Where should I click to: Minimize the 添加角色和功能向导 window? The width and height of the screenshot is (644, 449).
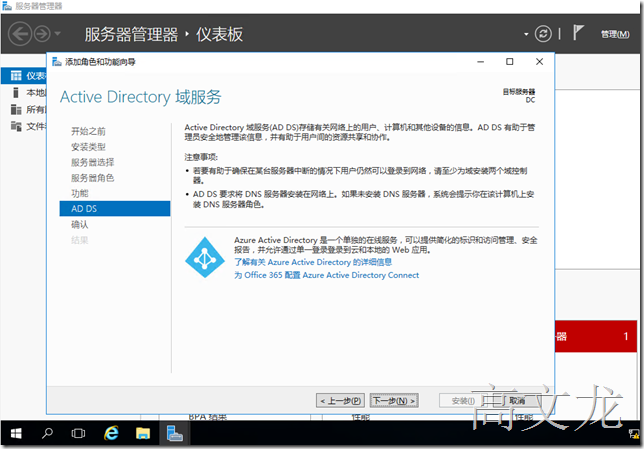[481, 62]
